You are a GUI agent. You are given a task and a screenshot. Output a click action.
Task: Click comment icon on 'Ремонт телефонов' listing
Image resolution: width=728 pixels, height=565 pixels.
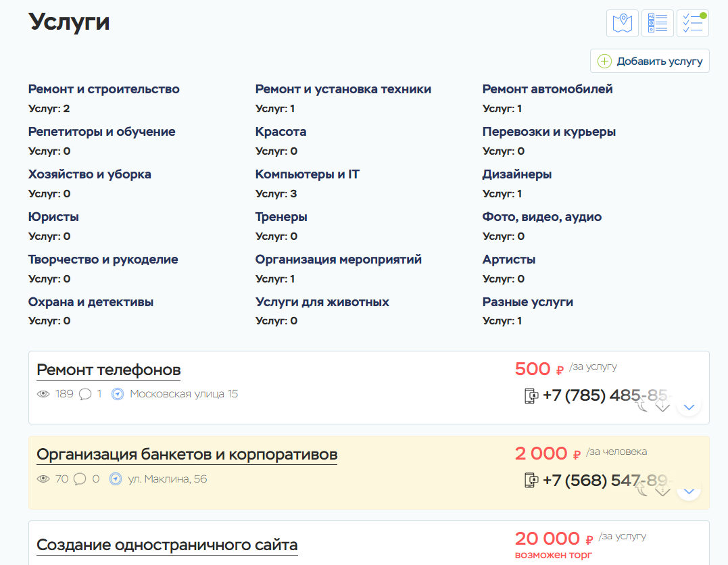[85, 394]
